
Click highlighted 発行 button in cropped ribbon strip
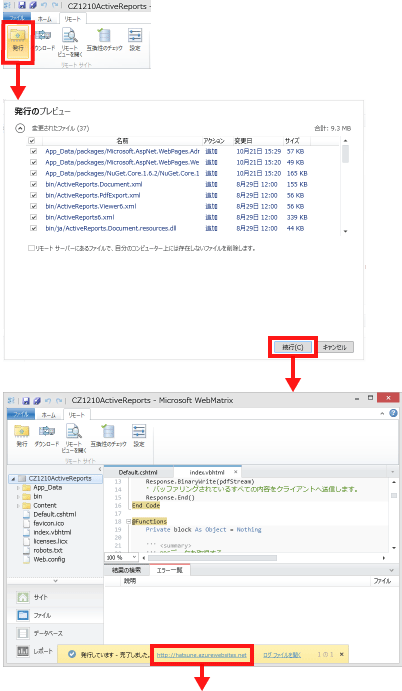[x=18, y=42]
